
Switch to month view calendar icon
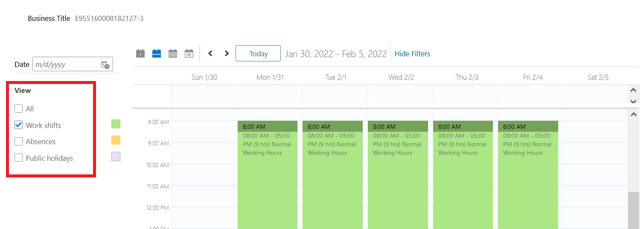tap(173, 53)
